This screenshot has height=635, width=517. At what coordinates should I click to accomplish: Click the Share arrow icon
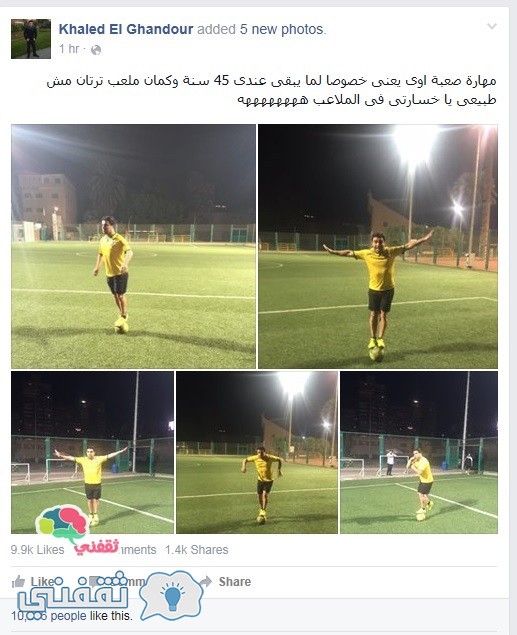pyautogui.click(x=206, y=582)
